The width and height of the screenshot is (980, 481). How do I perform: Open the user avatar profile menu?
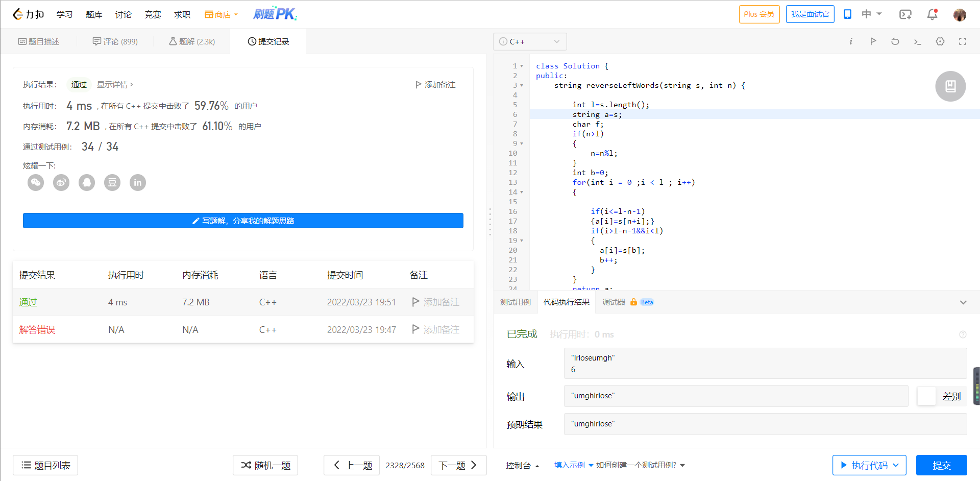[960, 14]
